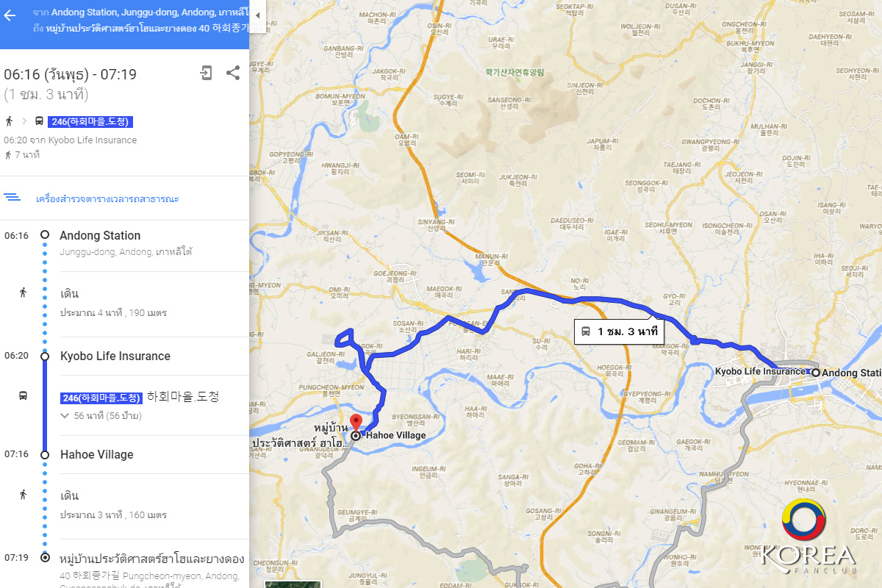Viewport: 882px width, 588px height.
Task: Click the share route icon
Action: point(233,73)
